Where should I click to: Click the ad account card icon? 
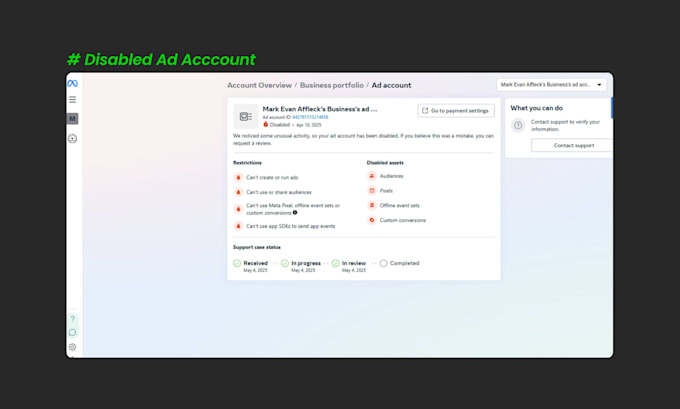[245, 116]
